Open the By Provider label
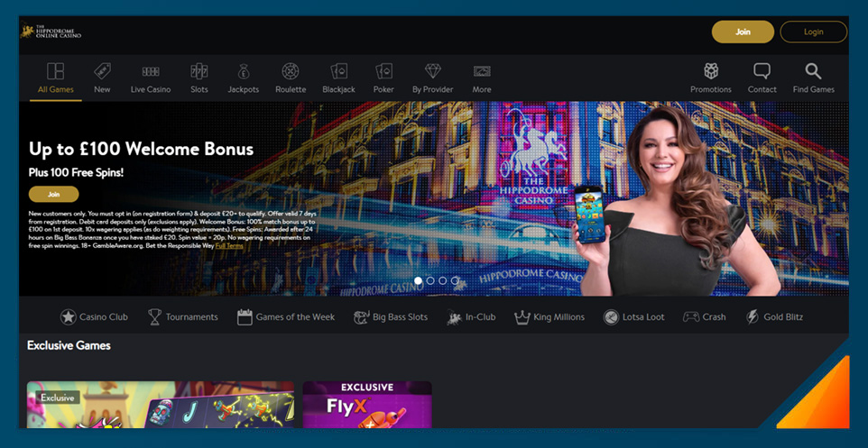 [433, 89]
